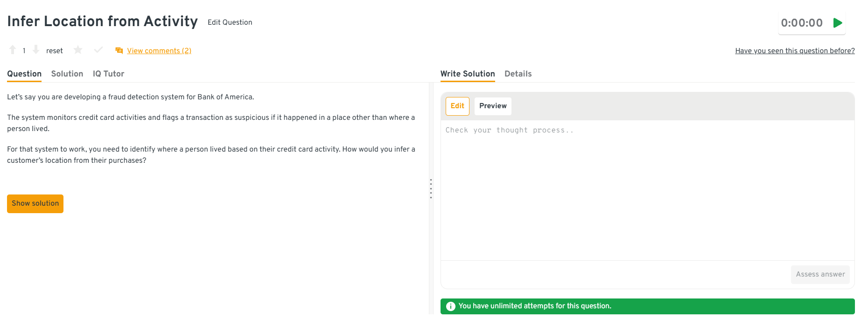The height and width of the screenshot is (326, 868).
Task: Click the reset vote link
Action: [54, 51]
